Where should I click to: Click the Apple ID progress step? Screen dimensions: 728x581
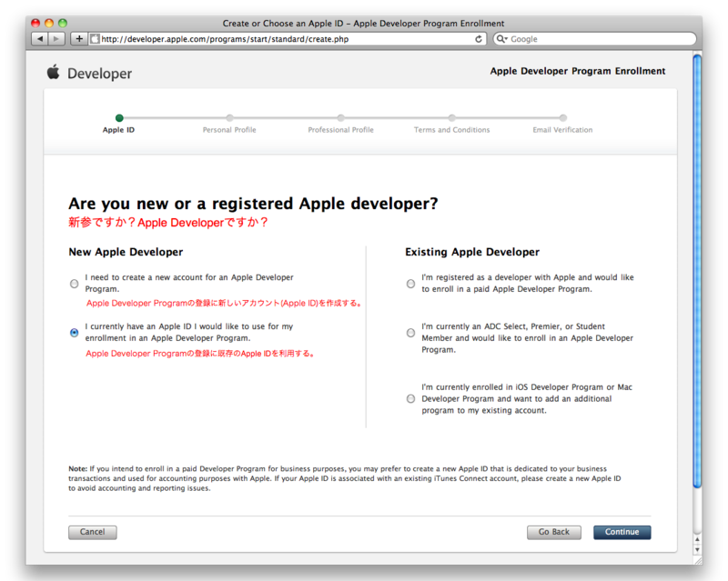point(119,124)
